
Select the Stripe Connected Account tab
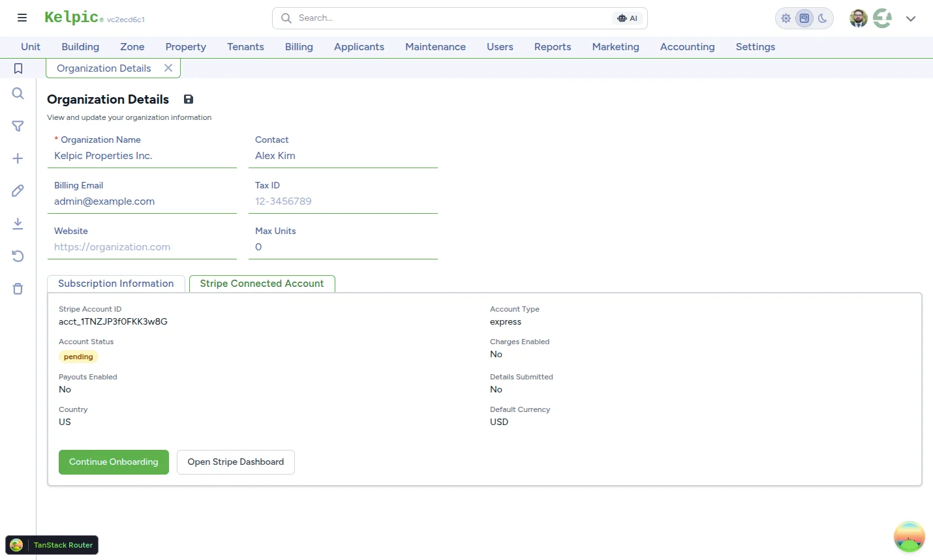[262, 284]
